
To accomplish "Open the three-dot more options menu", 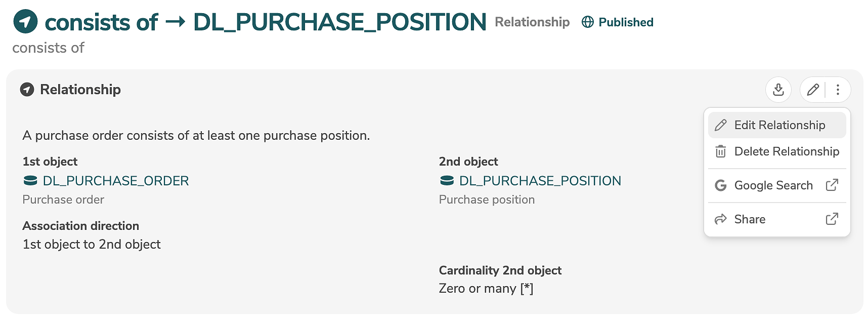I will [838, 90].
